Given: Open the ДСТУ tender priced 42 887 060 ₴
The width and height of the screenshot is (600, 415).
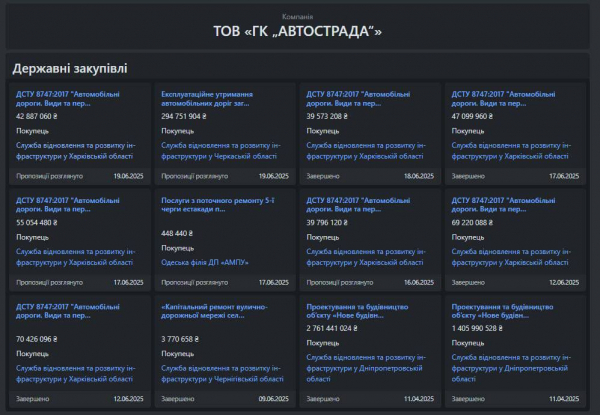Looking at the screenshot, I should pos(72,97).
